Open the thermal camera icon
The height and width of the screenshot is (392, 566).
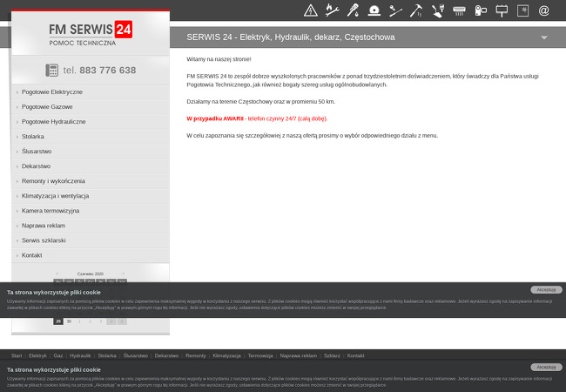point(481,10)
